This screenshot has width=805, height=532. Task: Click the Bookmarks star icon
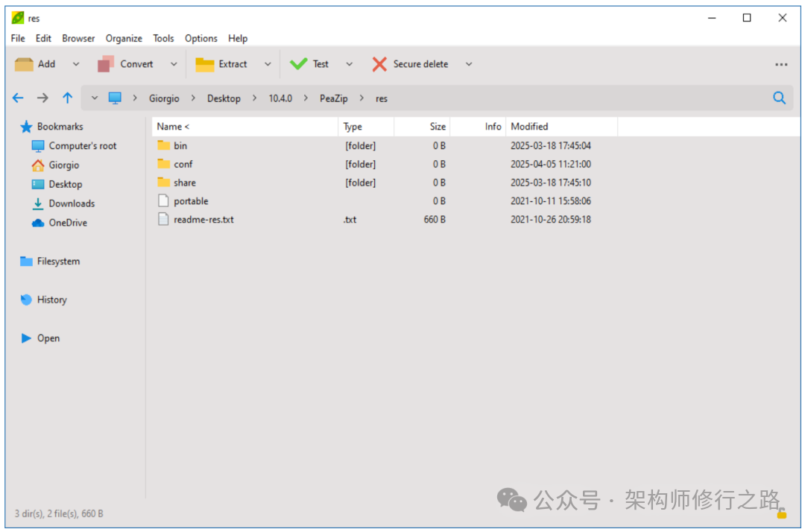coord(26,127)
